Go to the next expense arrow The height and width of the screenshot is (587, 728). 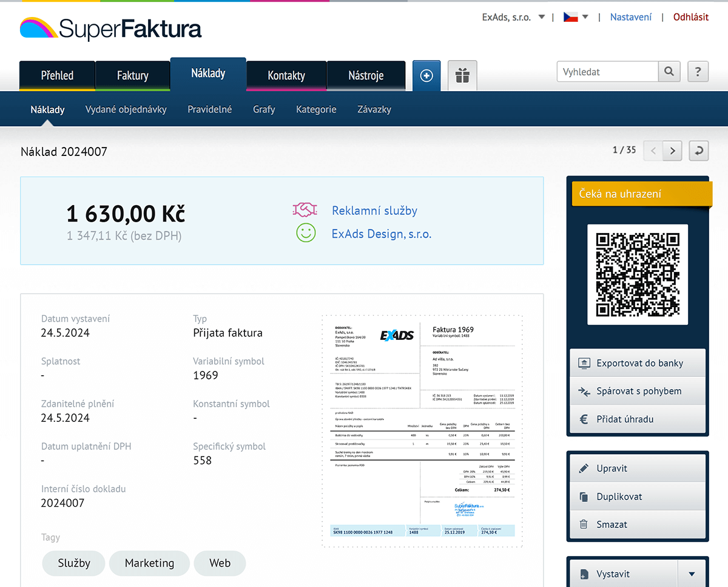coord(673,151)
